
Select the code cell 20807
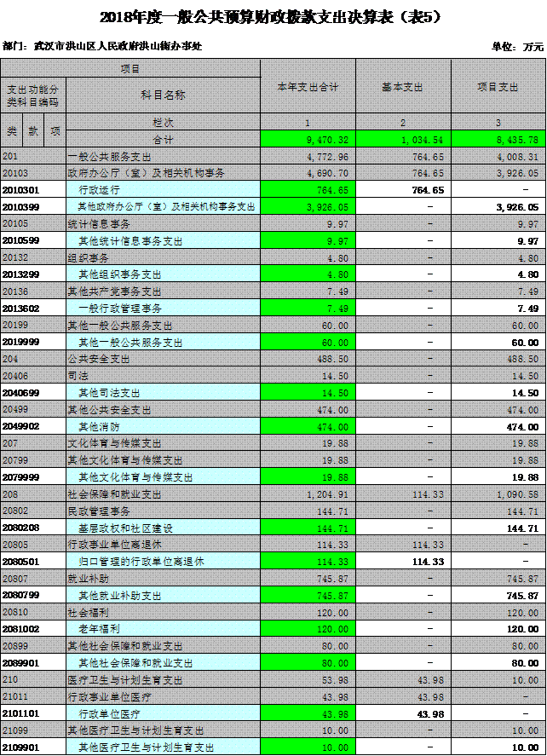point(33,578)
